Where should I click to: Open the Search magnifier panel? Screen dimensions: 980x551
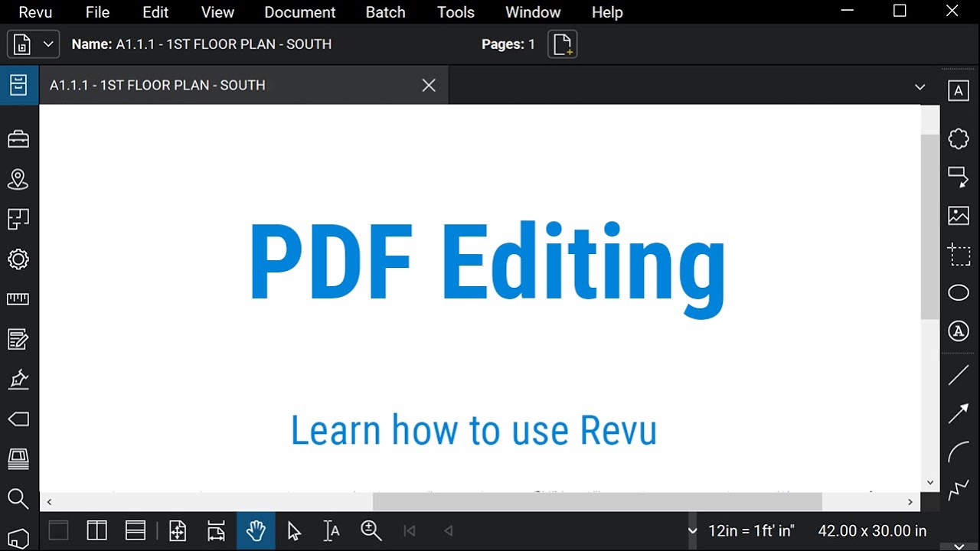click(18, 498)
